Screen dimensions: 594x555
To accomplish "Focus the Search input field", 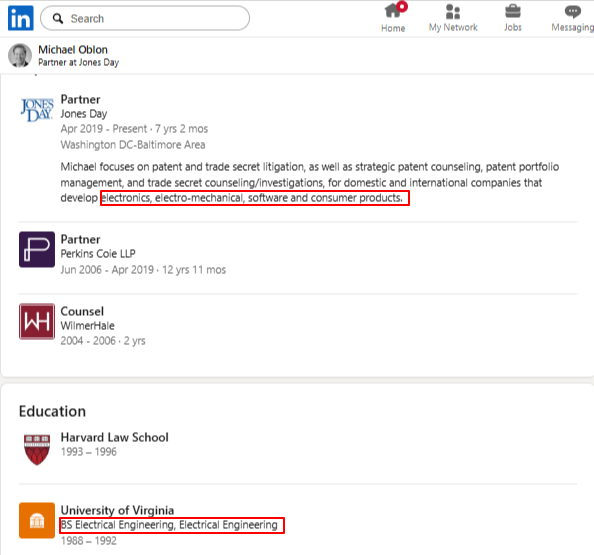I will click(x=145, y=18).
